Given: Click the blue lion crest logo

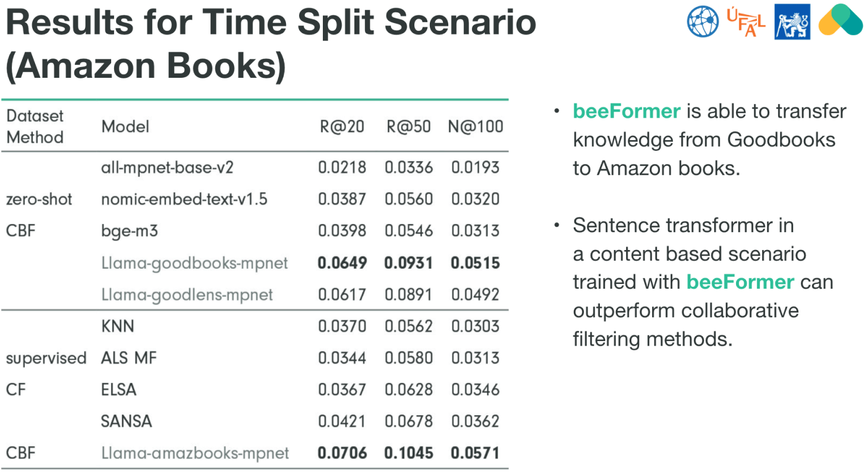Looking at the screenshot, I should tap(792, 22).
